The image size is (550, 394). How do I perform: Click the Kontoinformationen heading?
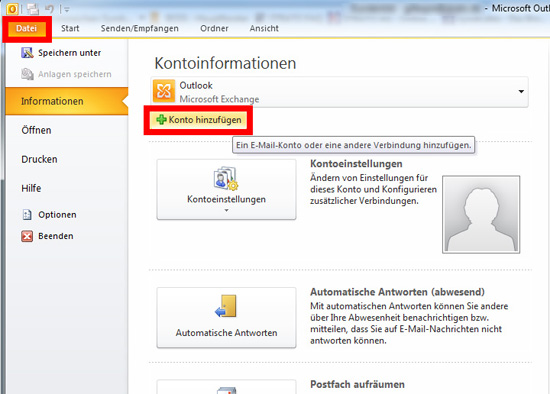(x=225, y=63)
